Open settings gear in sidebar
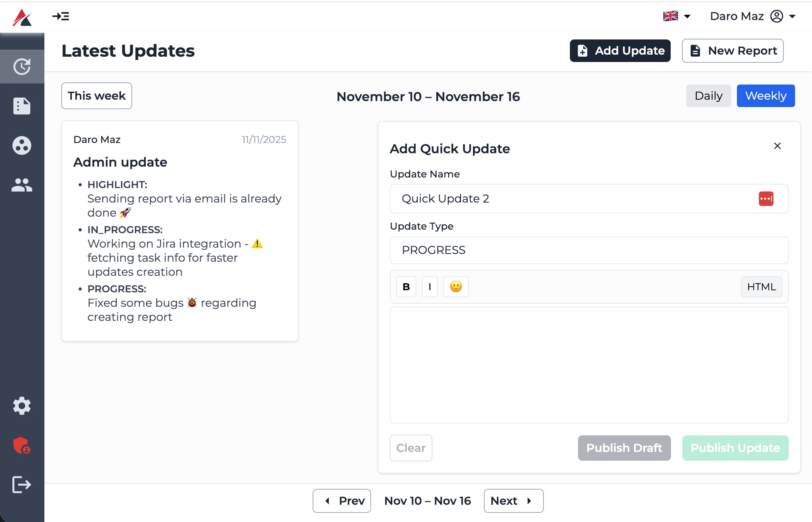Image resolution: width=812 pixels, height=522 pixels. tap(22, 406)
